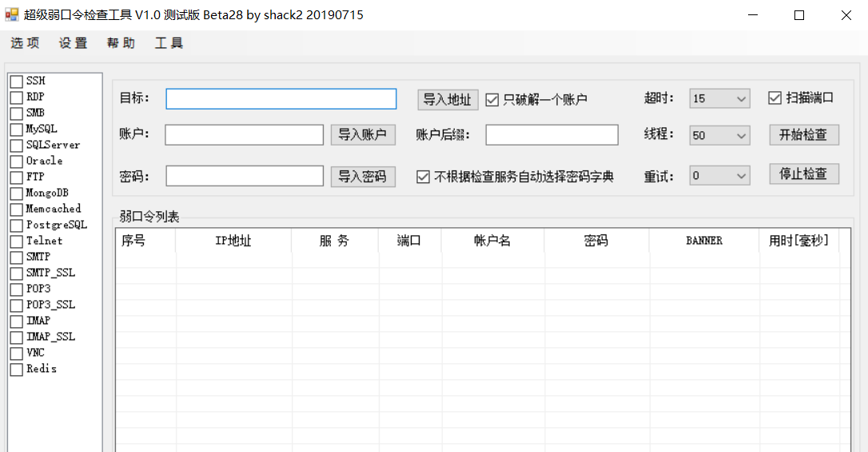Click the application icon in title bar
The width and height of the screenshot is (868, 452).
12,14
